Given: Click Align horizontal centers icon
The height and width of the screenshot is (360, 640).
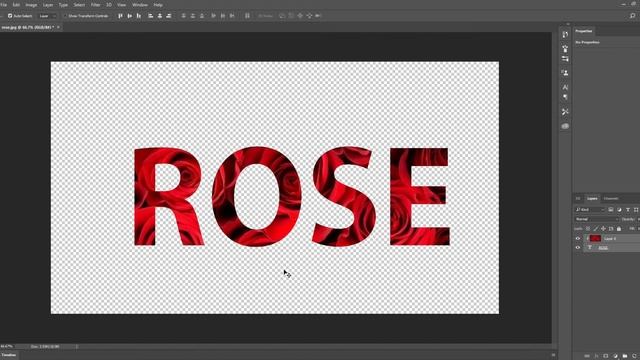Looking at the screenshot, I should click(160, 16).
